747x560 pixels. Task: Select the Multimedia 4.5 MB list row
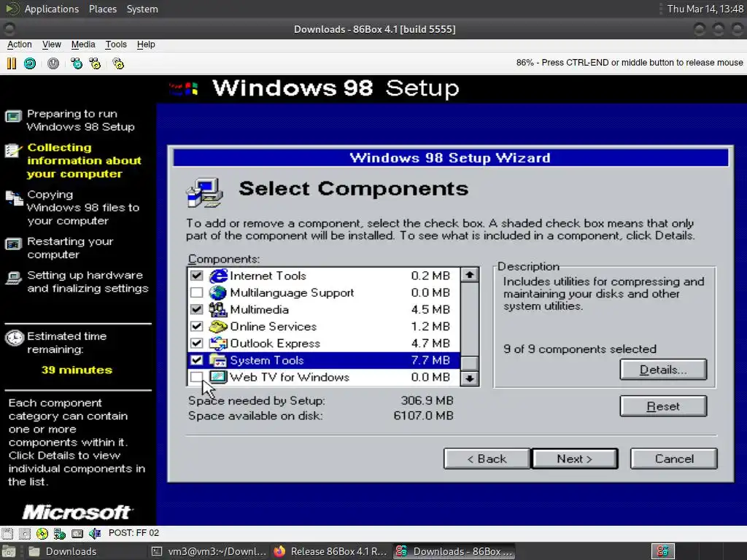point(324,309)
